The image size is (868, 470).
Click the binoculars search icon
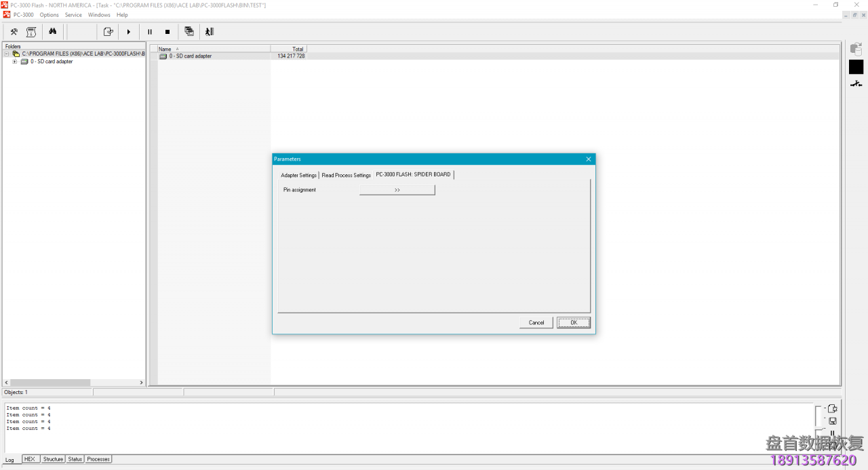click(52, 32)
